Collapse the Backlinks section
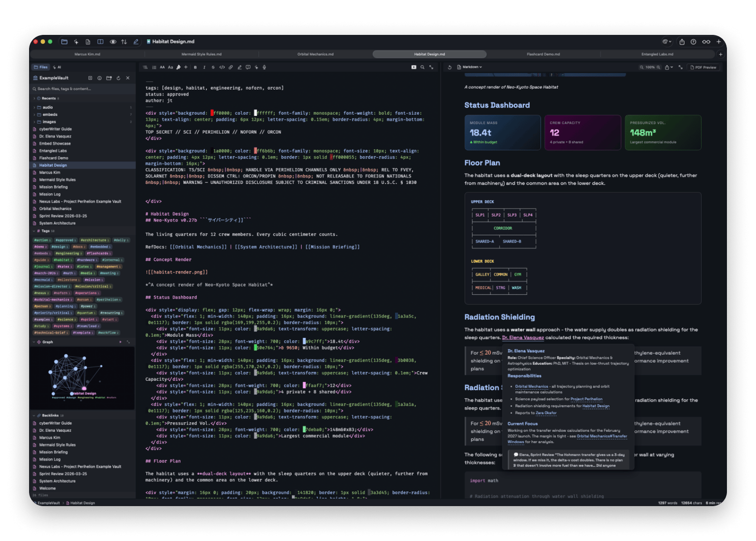The height and width of the screenshot is (541, 756). click(x=34, y=415)
